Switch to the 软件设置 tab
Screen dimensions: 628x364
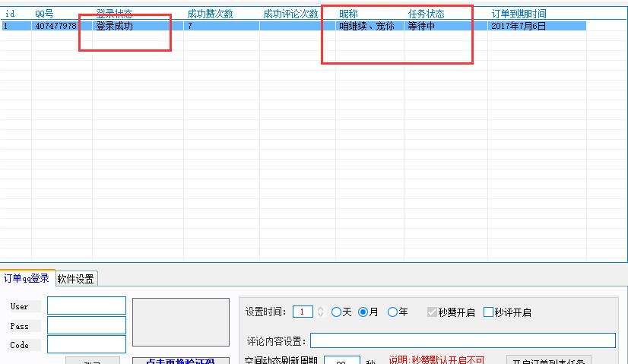[x=76, y=279]
